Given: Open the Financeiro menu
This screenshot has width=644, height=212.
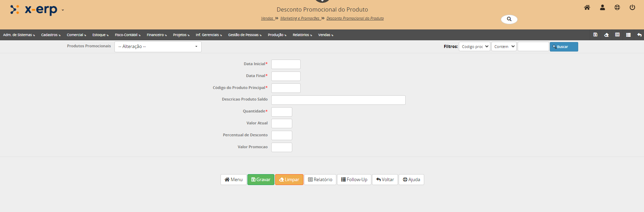Looking at the screenshot, I should [156, 35].
